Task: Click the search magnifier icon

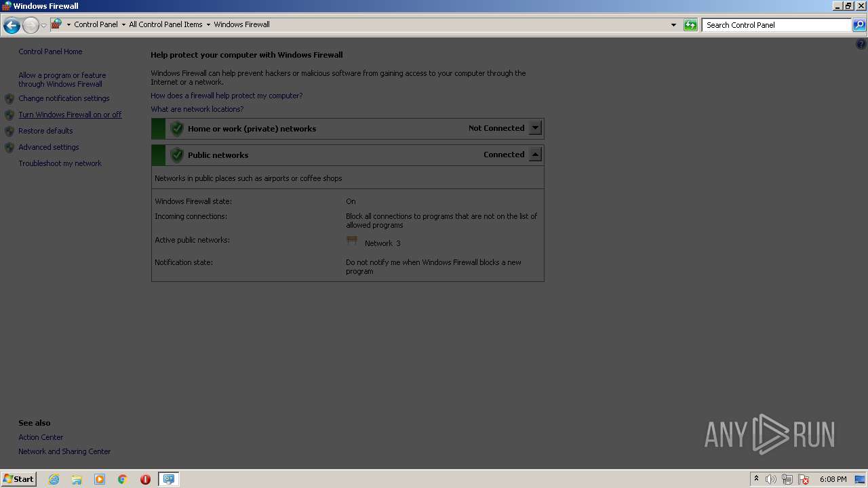Action: coord(859,25)
